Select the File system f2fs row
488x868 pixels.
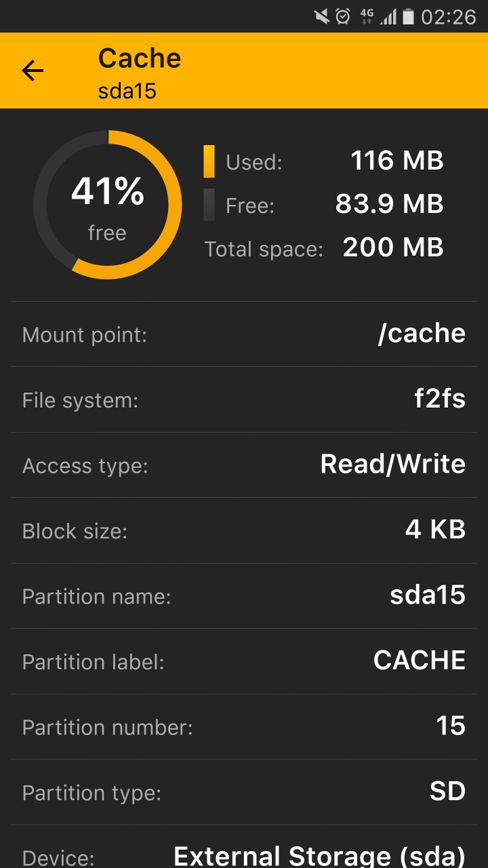click(x=244, y=399)
